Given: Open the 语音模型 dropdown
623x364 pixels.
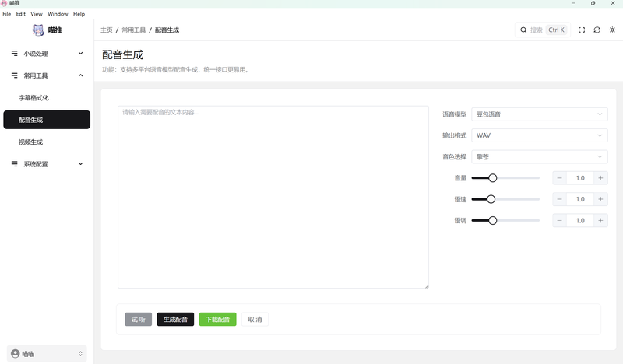Looking at the screenshot, I should [x=539, y=114].
